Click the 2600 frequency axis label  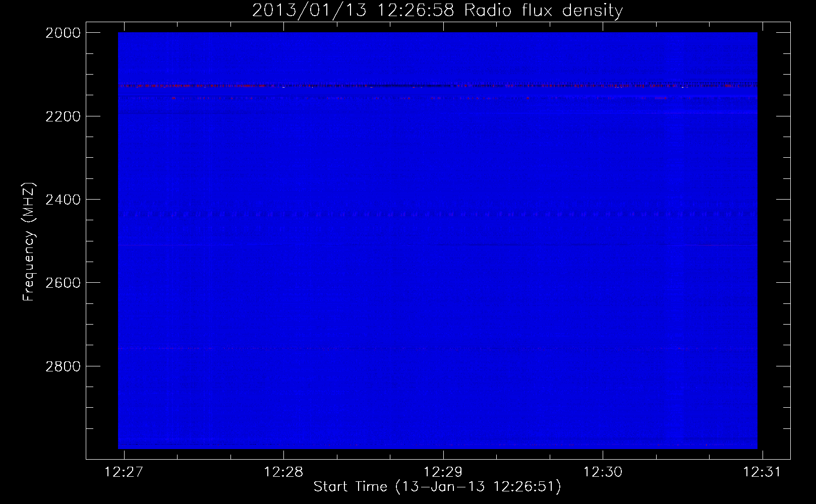[x=63, y=283]
